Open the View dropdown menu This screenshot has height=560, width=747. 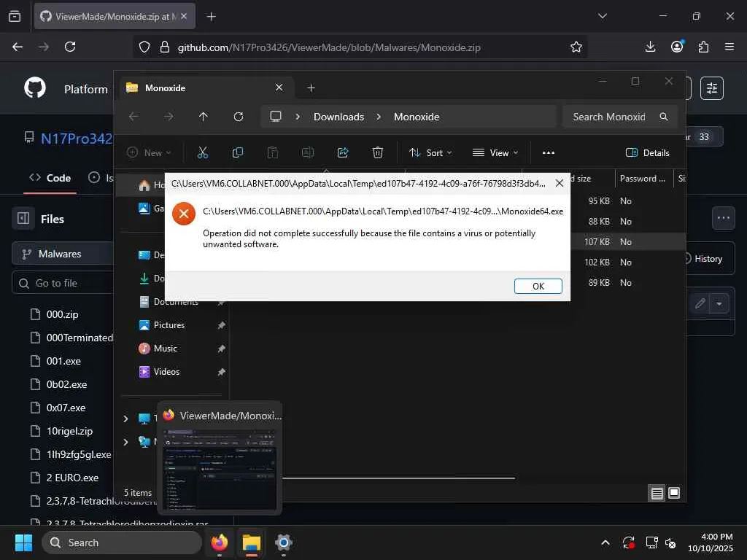tap(495, 152)
